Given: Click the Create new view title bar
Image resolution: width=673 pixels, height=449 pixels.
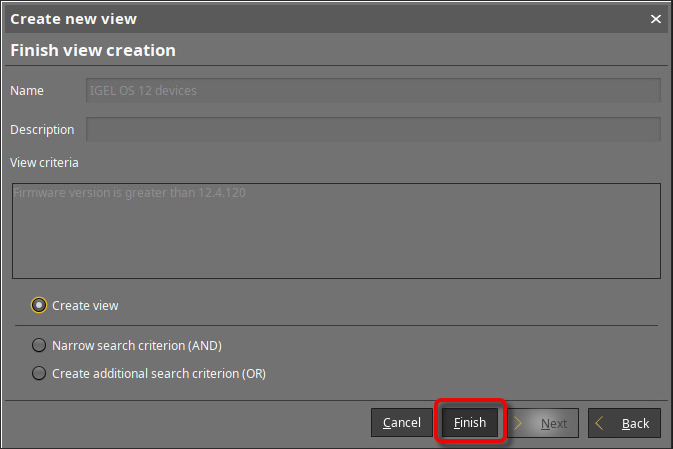Looking at the screenshot, I should pos(300,19).
